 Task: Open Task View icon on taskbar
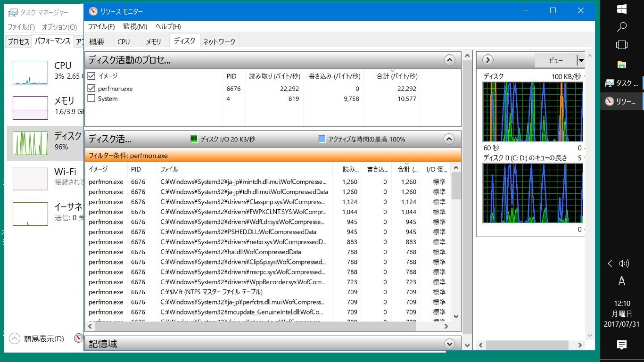click(x=622, y=45)
